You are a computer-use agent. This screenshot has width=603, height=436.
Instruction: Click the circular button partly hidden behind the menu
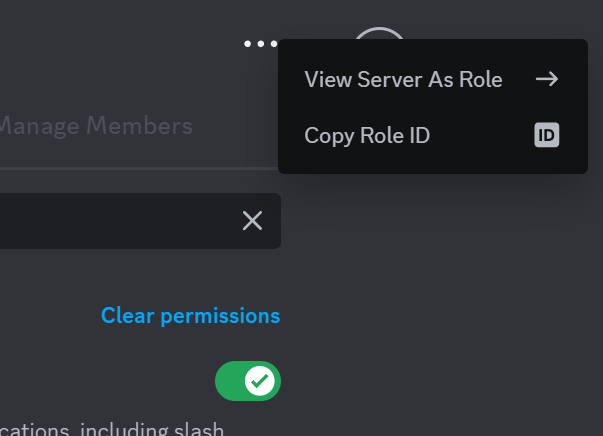379,33
